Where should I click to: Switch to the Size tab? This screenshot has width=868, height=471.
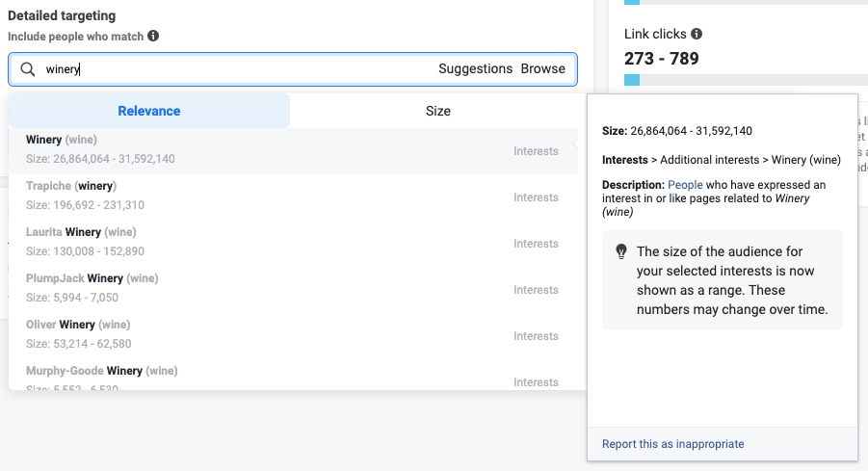click(438, 111)
